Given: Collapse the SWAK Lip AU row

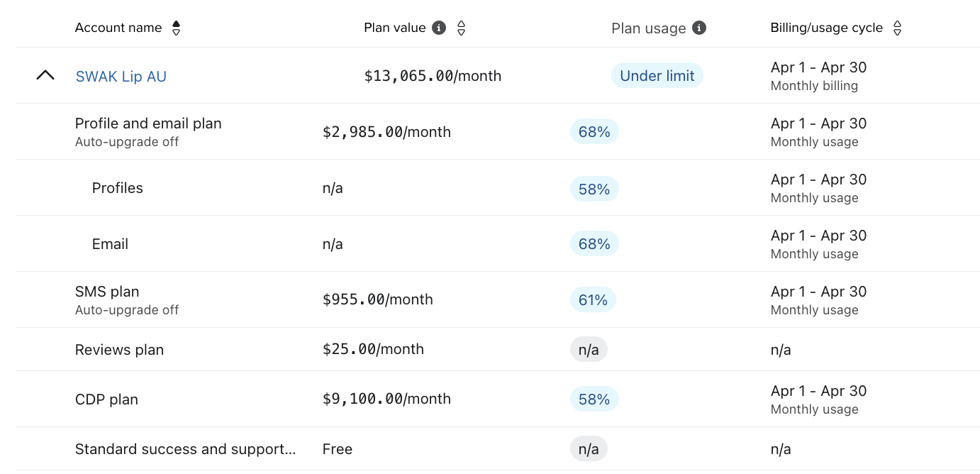Looking at the screenshot, I should (x=45, y=75).
